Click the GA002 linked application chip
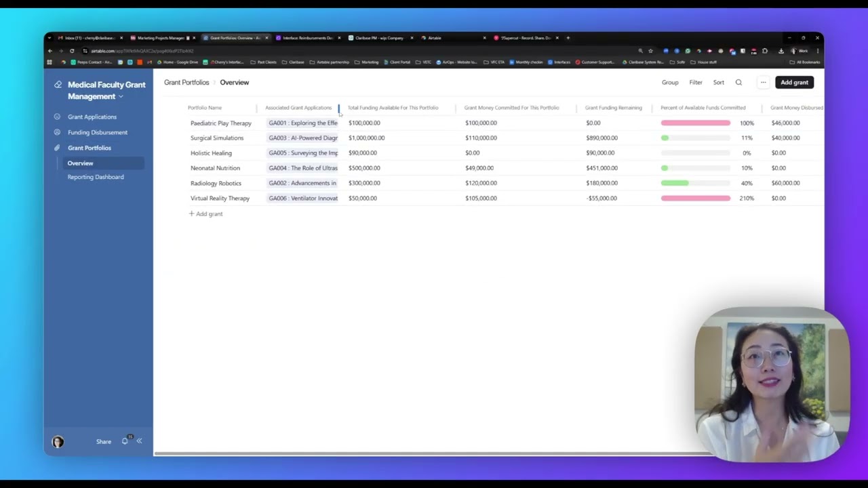 coord(302,183)
